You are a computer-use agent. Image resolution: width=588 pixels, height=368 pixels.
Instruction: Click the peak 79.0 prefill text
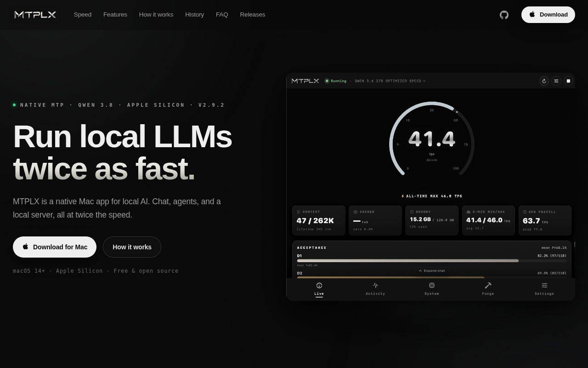pos(532,229)
